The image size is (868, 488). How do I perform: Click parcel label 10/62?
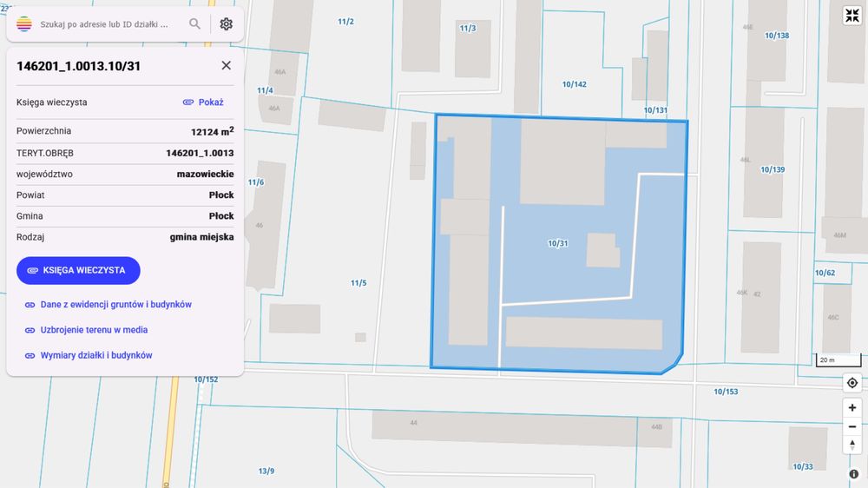tap(825, 273)
